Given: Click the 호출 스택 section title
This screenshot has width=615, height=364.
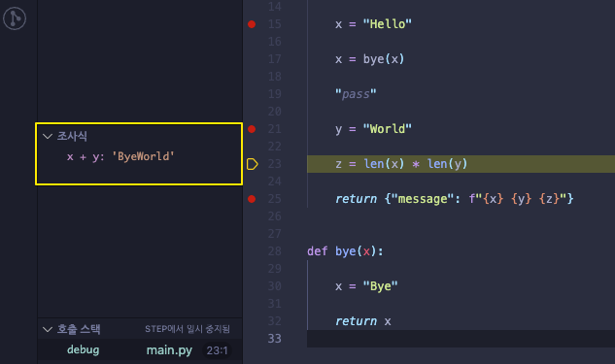Looking at the screenshot, I should [79, 329].
